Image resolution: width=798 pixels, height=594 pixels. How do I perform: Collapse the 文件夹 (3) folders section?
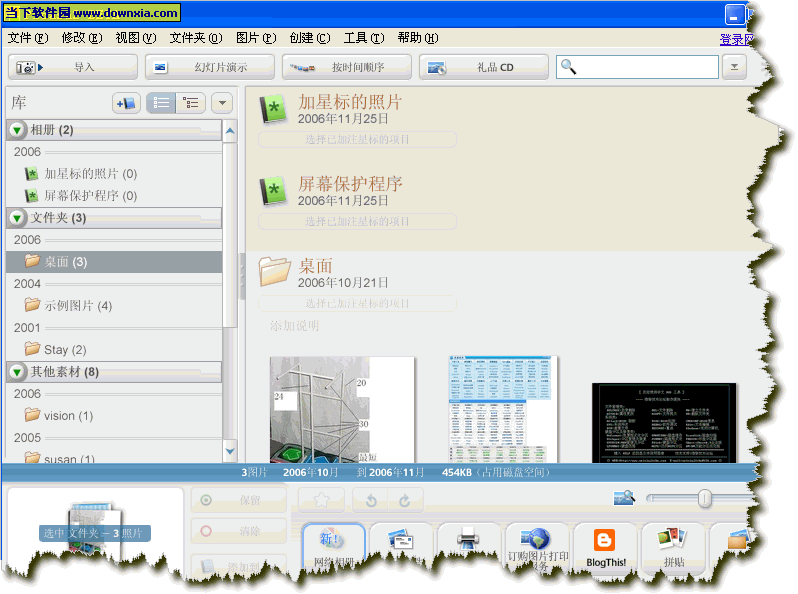(x=18, y=218)
